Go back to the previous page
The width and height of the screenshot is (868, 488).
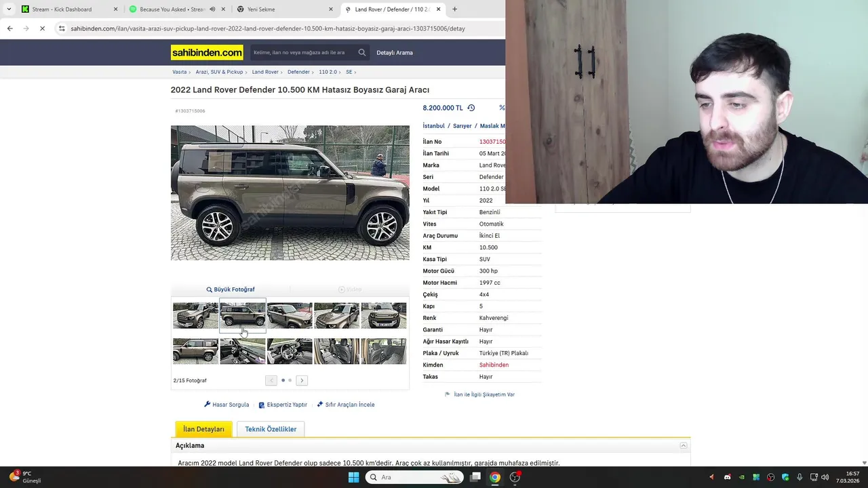[x=9, y=28]
